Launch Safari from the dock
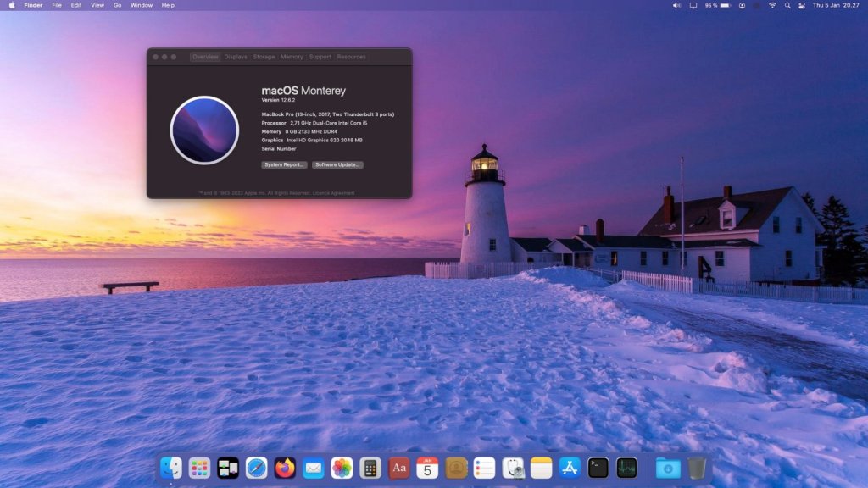The height and width of the screenshot is (488, 868). pos(257,468)
